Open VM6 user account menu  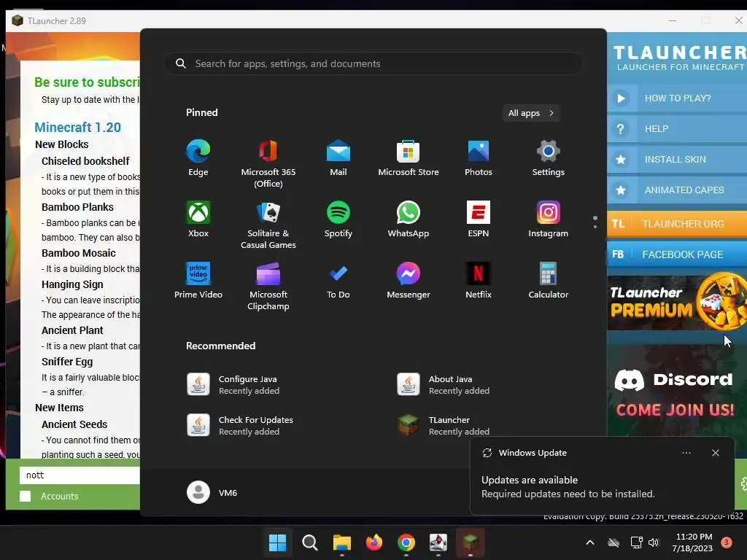212,492
